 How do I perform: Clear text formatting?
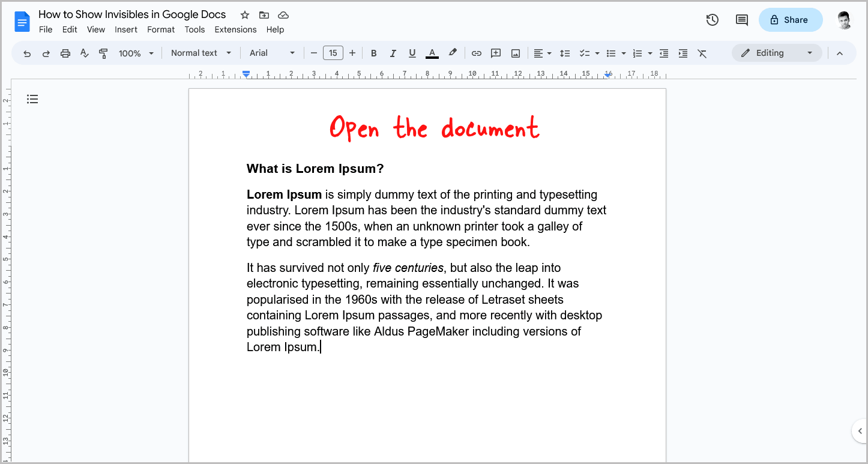(x=702, y=53)
